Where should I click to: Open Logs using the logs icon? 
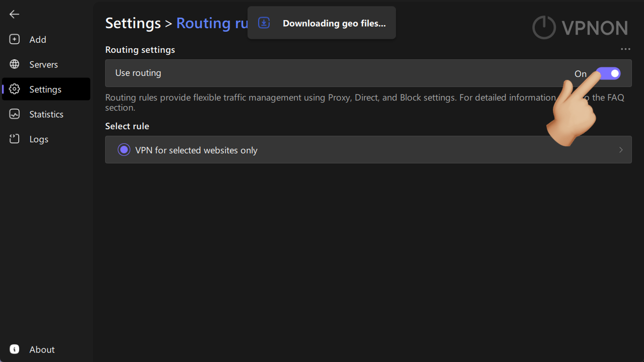pyautogui.click(x=14, y=139)
